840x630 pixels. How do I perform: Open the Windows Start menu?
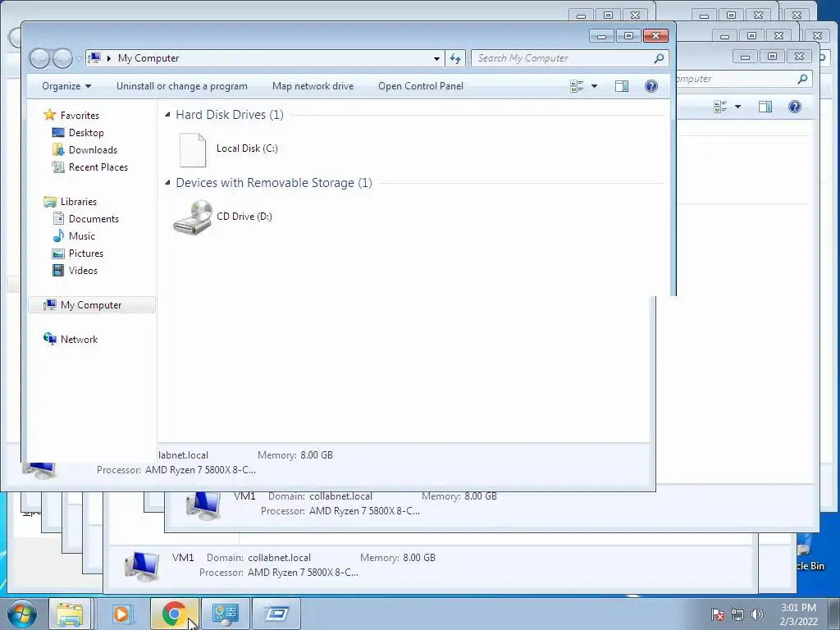(x=21, y=614)
